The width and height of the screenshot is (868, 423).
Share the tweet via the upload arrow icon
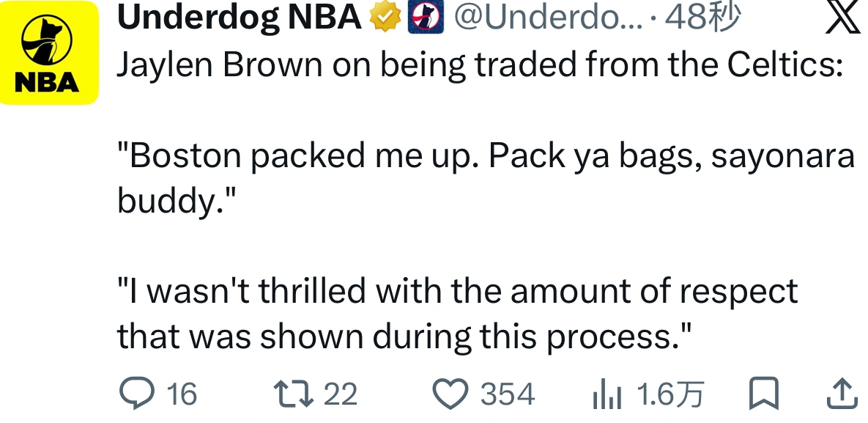pos(842,394)
